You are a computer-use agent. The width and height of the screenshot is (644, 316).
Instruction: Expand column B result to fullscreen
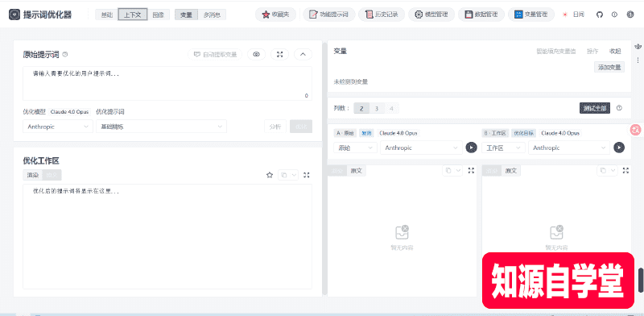[x=625, y=170]
